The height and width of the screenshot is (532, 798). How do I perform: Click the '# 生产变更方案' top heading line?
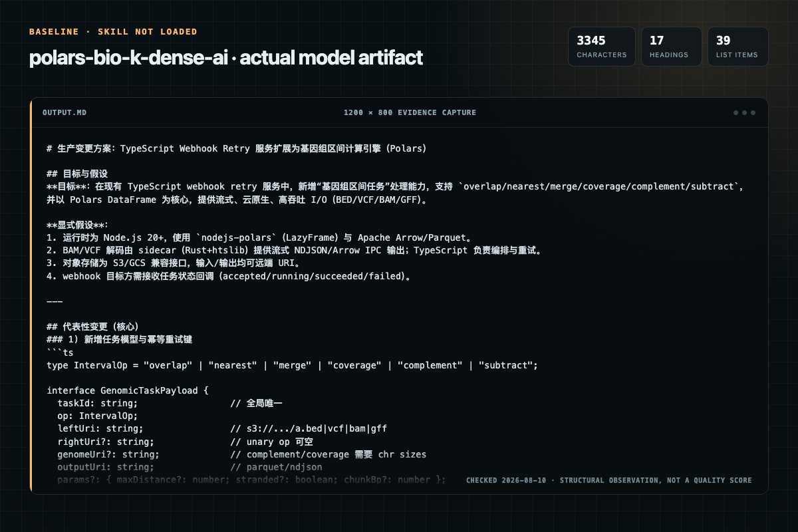coord(236,148)
